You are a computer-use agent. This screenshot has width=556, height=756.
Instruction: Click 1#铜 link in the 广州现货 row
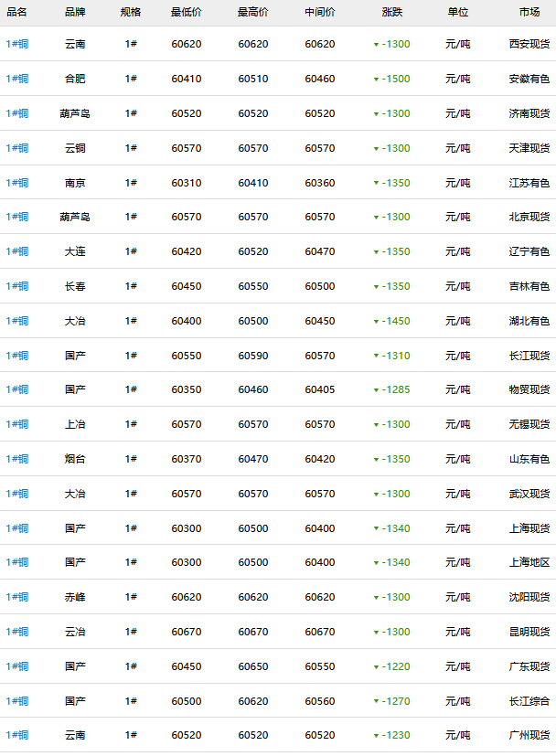click(17, 736)
